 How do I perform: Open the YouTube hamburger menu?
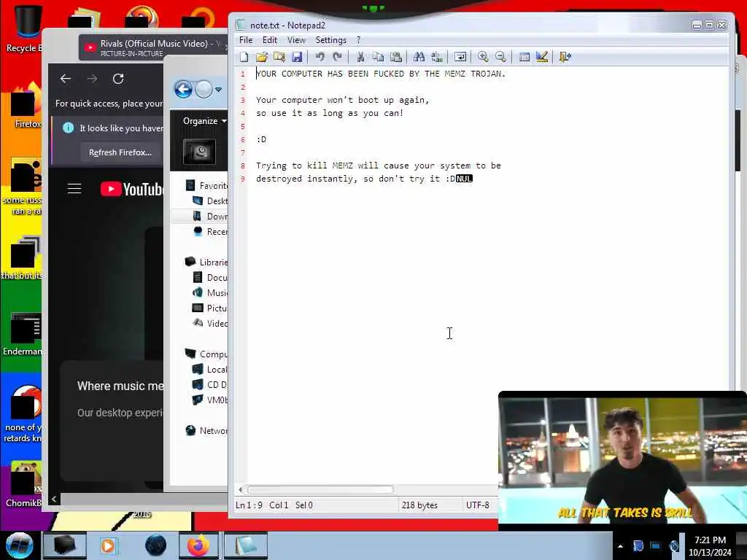pos(74,189)
